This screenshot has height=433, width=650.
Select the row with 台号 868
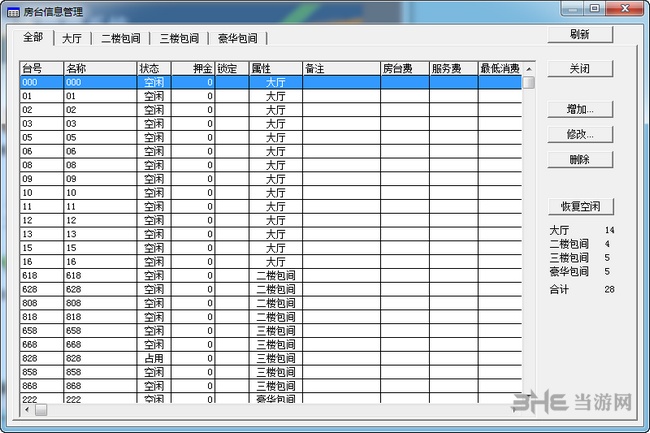tap(271, 386)
